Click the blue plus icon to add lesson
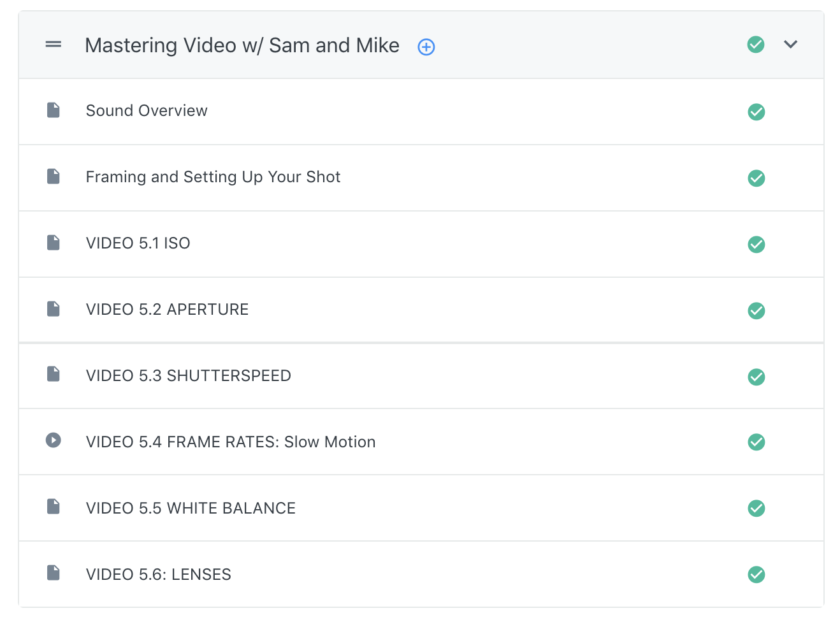 (426, 47)
